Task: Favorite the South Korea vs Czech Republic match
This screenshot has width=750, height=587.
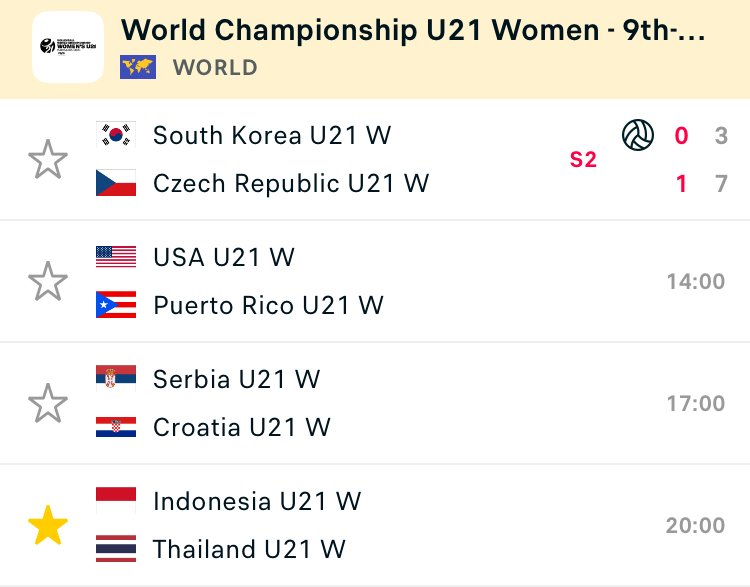Action: [x=48, y=159]
